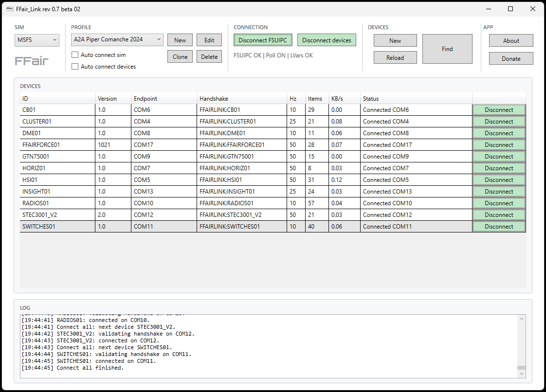Image resolution: width=546 pixels, height=392 pixels.
Task: Click the Hz column header
Action: pos(296,99)
